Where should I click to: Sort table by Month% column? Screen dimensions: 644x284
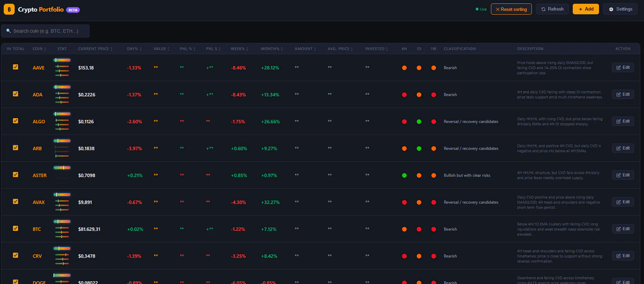click(272, 49)
